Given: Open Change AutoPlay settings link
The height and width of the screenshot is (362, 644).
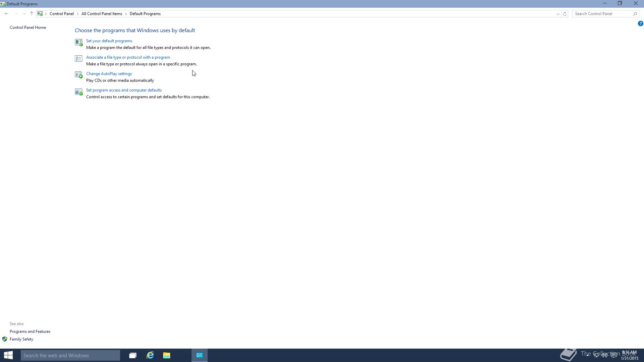Looking at the screenshot, I should tap(109, 74).
